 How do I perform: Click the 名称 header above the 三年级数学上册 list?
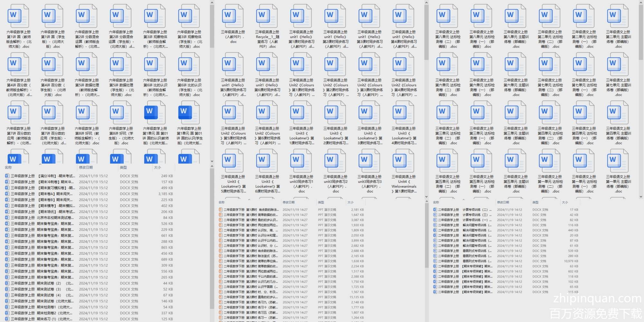tap(8, 167)
